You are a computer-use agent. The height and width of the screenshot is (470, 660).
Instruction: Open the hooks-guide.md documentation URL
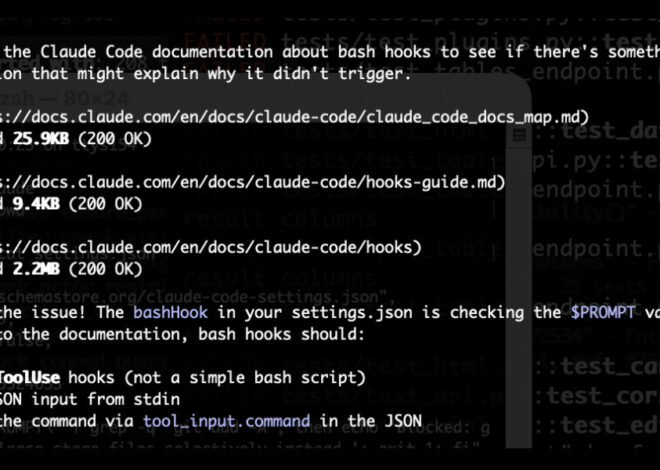point(232,181)
